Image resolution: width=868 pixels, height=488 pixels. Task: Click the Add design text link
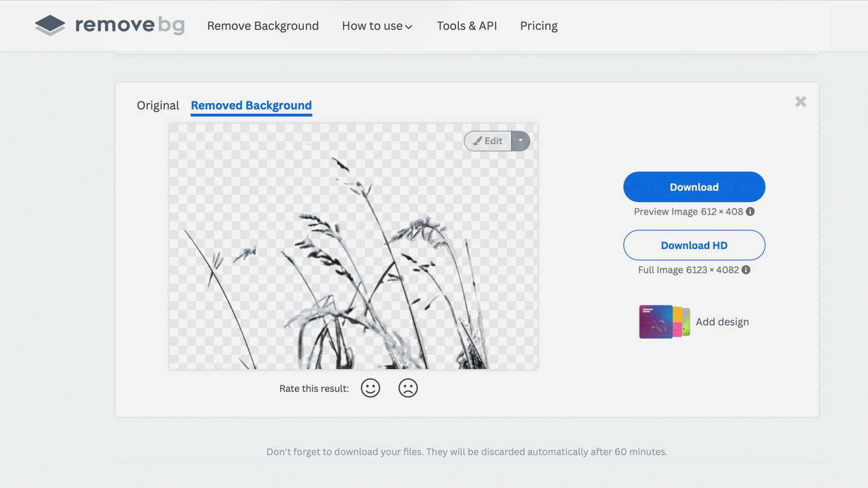pyautogui.click(x=722, y=322)
